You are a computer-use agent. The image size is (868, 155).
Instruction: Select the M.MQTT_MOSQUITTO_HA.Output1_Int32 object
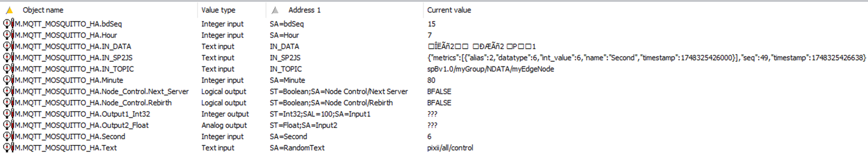point(82,114)
